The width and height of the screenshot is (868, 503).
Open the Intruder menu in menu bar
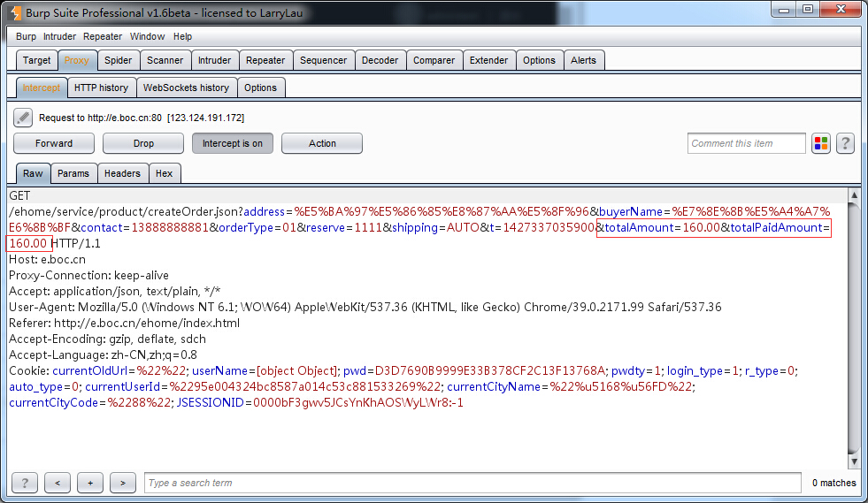pos(59,36)
